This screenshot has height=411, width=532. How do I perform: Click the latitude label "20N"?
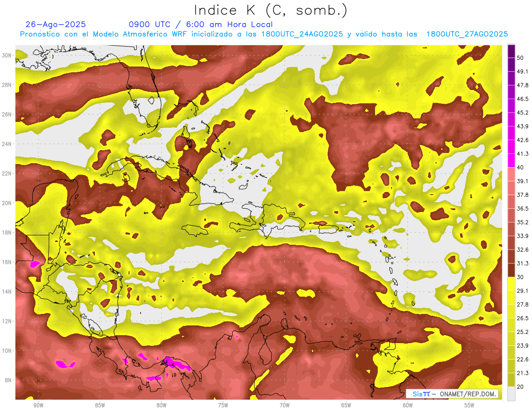(x=7, y=203)
